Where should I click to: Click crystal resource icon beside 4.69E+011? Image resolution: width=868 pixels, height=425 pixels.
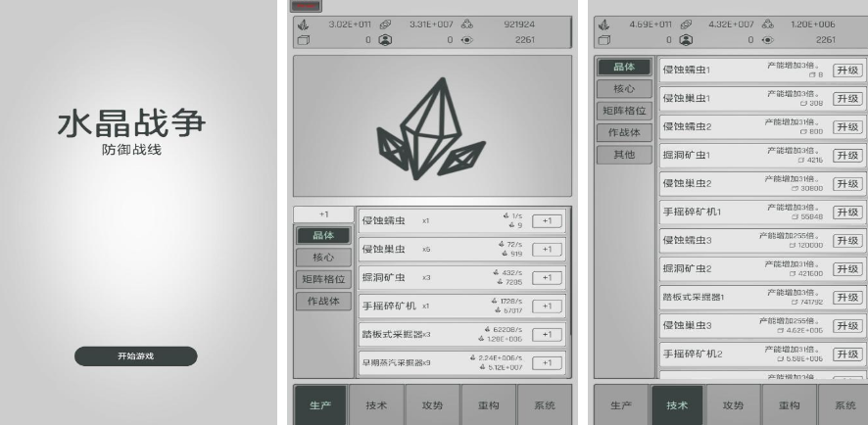603,24
